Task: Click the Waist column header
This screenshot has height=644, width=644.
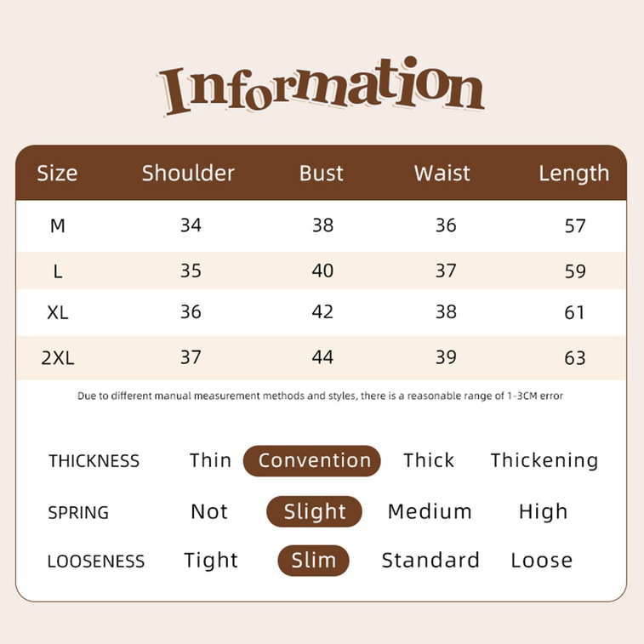Action: coord(442,174)
